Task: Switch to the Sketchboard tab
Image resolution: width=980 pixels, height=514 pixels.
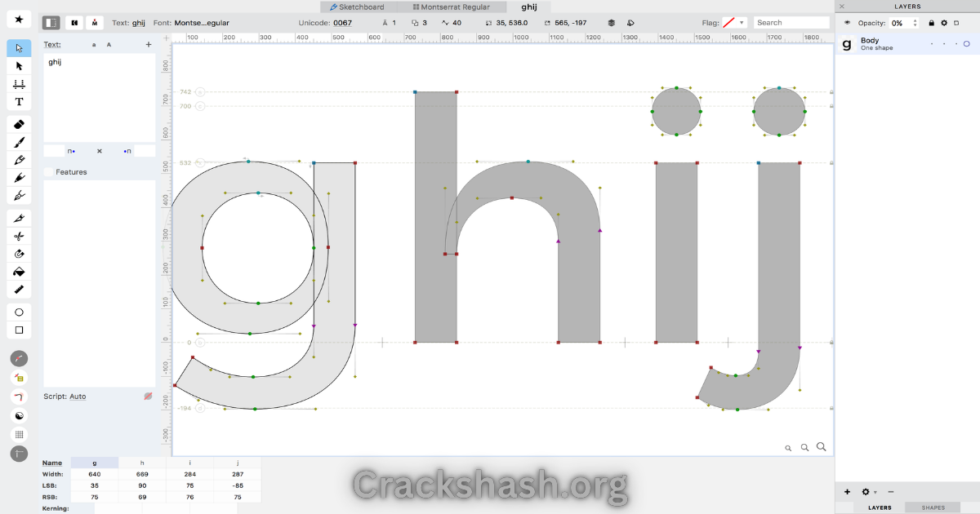Action: coord(357,7)
